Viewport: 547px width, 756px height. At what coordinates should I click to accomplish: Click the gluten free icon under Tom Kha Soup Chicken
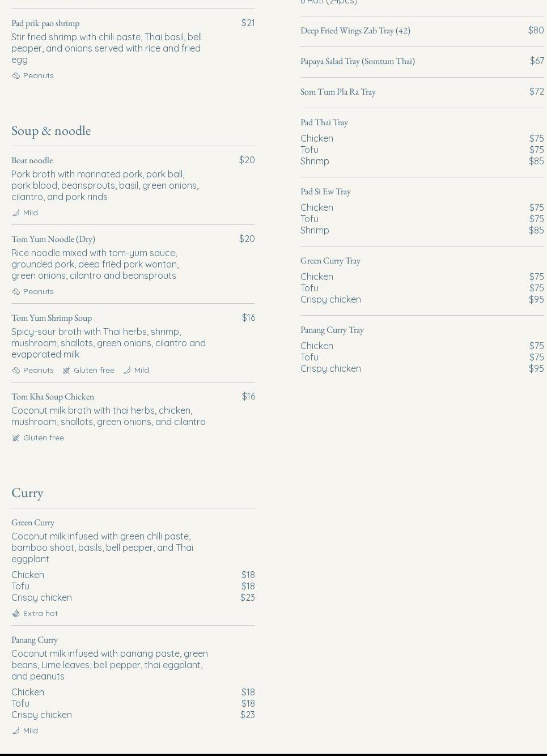16,438
